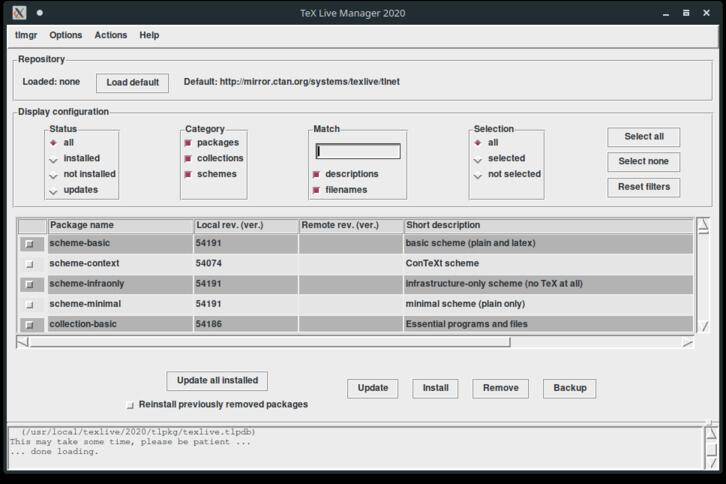Select the scheme-context package name
Screen dimensions: 726x484
84,263
